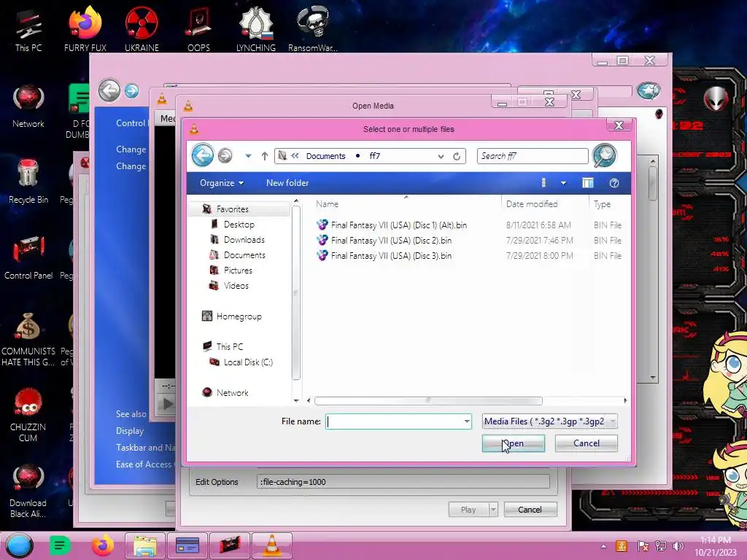The height and width of the screenshot is (560, 747).
Task: Cancel the file selection dialog
Action: 586,443
